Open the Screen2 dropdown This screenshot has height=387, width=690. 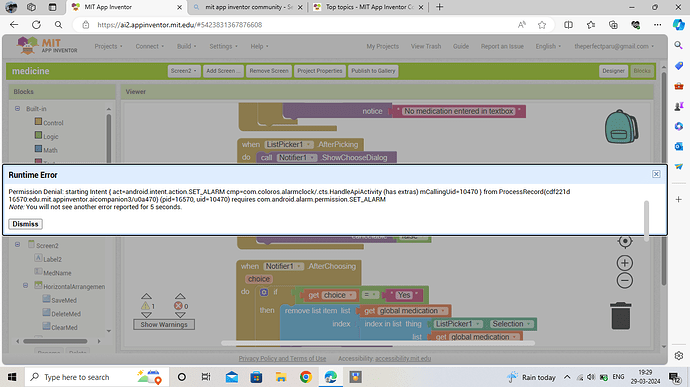184,71
